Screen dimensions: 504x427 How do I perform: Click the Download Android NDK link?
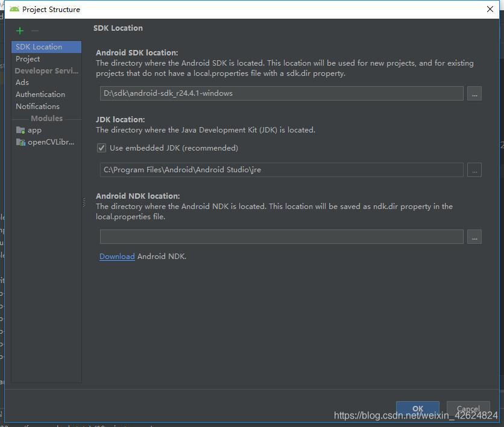117,257
